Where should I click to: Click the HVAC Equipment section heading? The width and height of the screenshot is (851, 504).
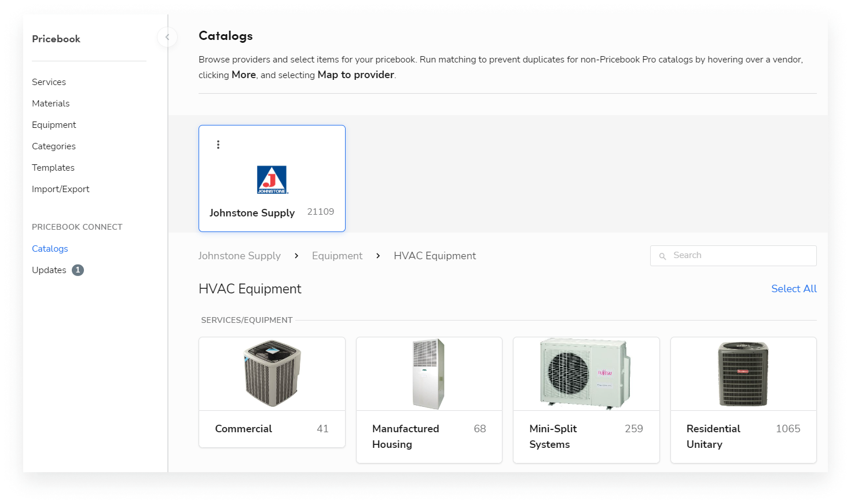250,289
